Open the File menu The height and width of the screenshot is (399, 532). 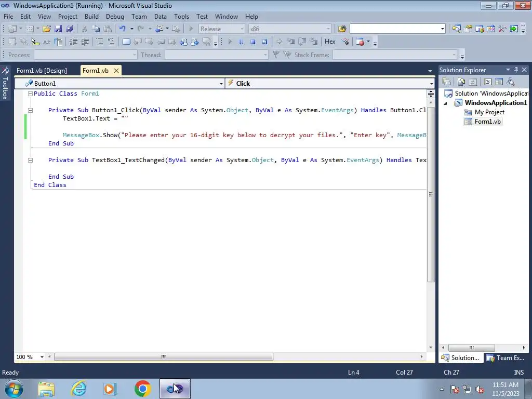click(8, 16)
